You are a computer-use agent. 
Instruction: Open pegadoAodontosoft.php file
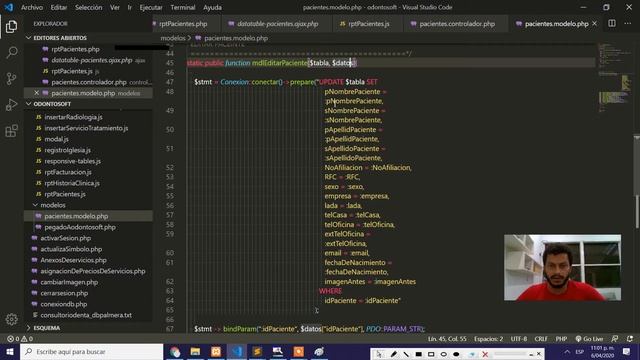point(80,227)
